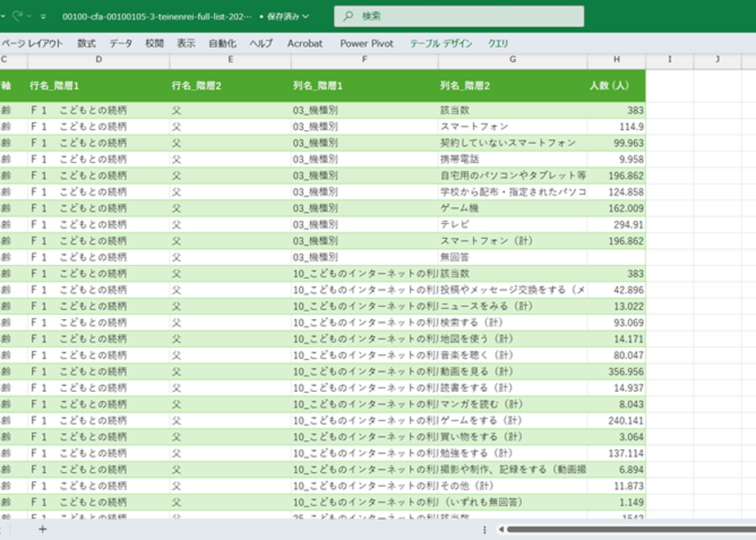756x540 pixels.
Task: Select cell with value 162.009
Action: 616,209
